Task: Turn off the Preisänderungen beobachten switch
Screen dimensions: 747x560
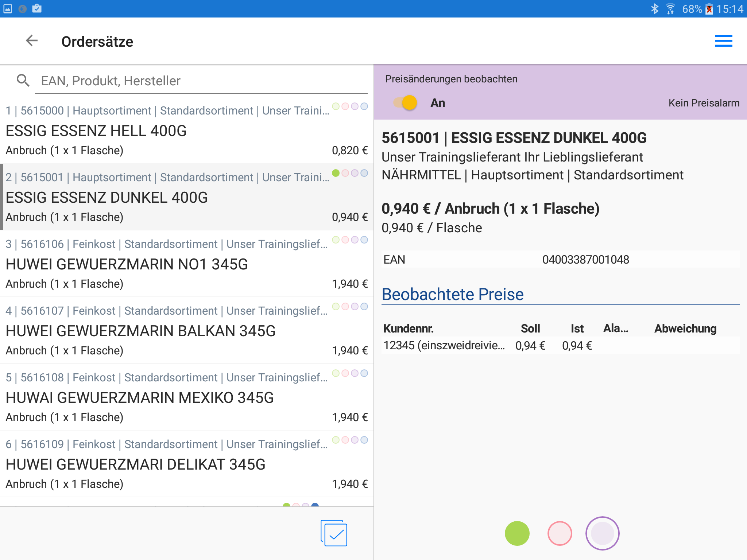Action: click(x=406, y=103)
